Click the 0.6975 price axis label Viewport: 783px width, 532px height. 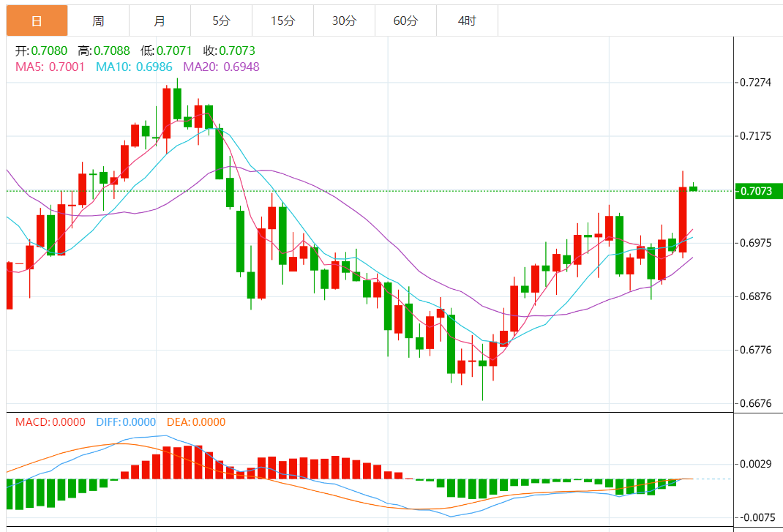tap(755, 243)
